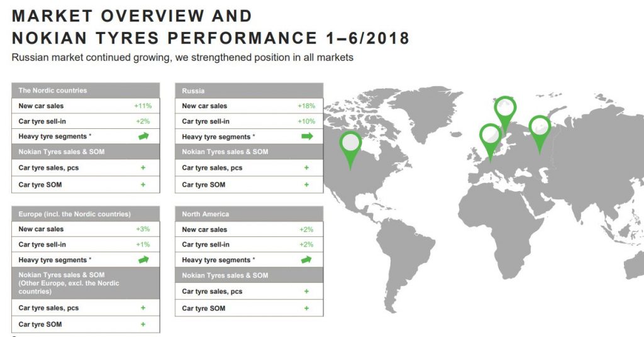Click the plus sign for Nordic car tyre sales
Viewport: 644px width, 337px height.
[x=143, y=168]
